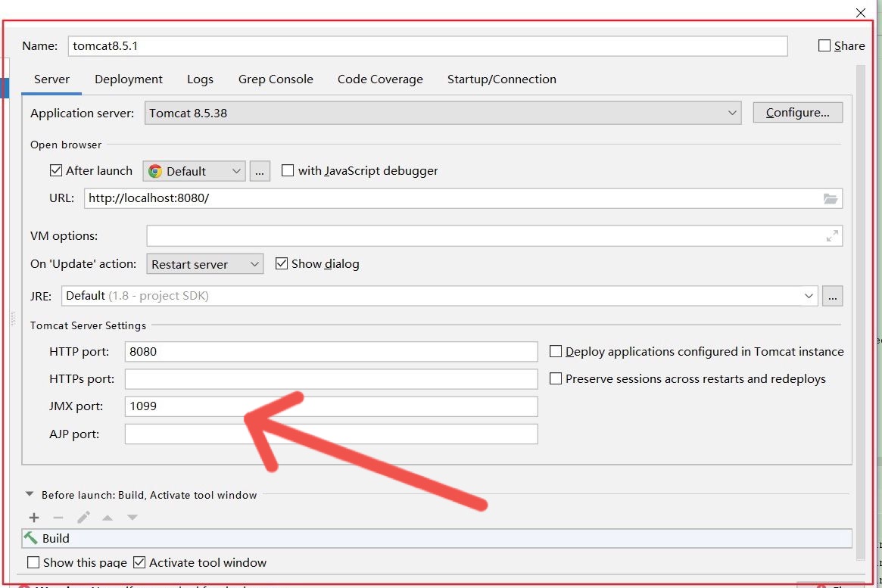Click the Chrome icon in the browser selector
The height and width of the screenshot is (588, 882).
coord(155,171)
